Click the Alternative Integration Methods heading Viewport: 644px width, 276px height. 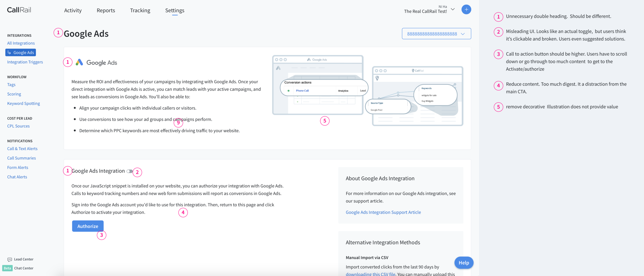coord(383,242)
